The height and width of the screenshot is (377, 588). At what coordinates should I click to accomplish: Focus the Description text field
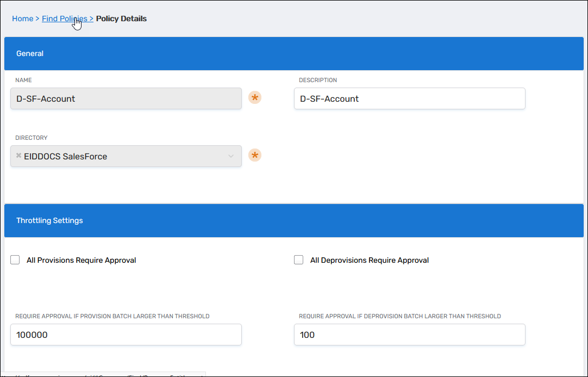coord(409,99)
